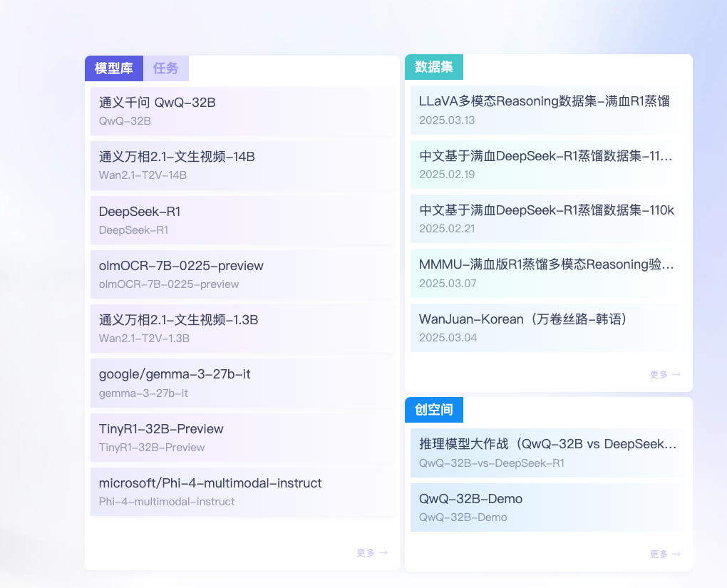Image resolution: width=727 pixels, height=588 pixels.
Task: Click the arrow icon beside 创空间 更多
Action: point(676,553)
